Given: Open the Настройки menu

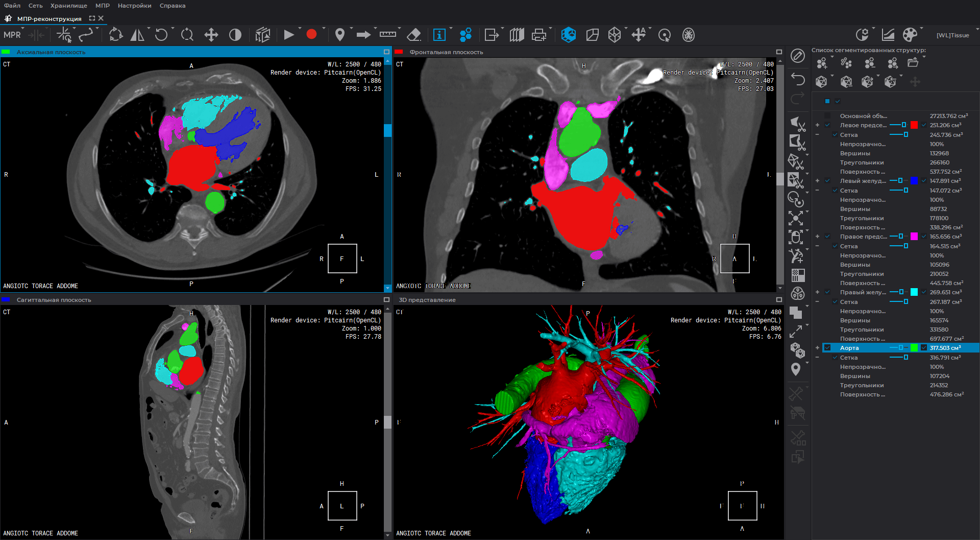Looking at the screenshot, I should coord(134,6).
